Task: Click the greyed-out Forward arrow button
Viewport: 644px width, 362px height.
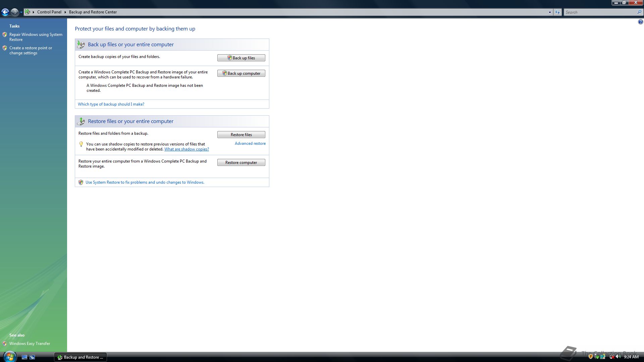Action: (14, 12)
